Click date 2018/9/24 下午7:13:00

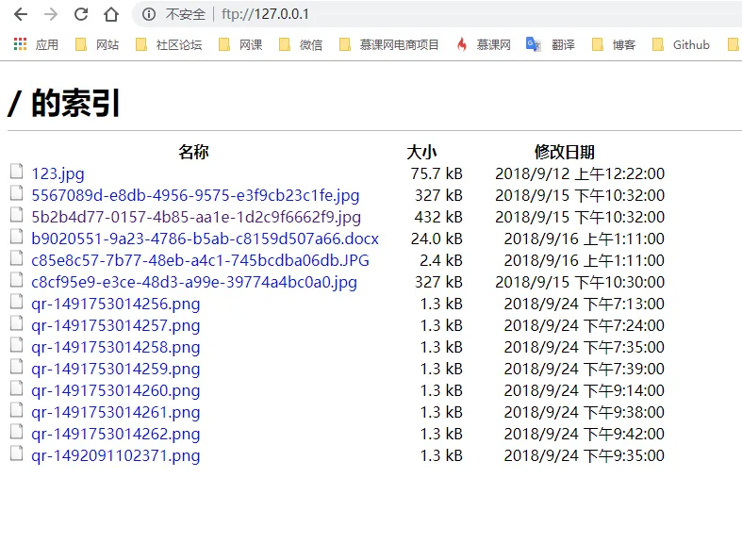584,304
